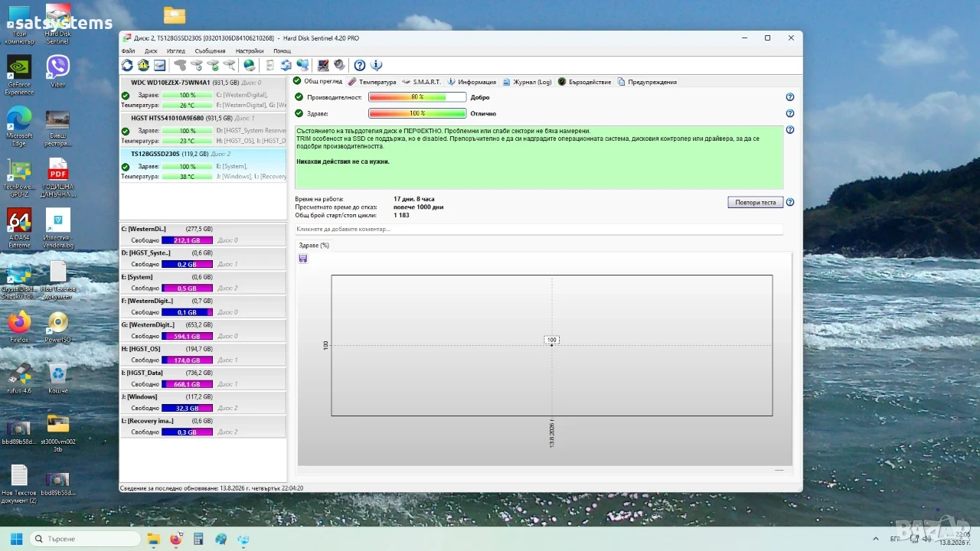Open the Viber desktop shortcut
The height and width of the screenshot is (551, 980).
(58, 71)
